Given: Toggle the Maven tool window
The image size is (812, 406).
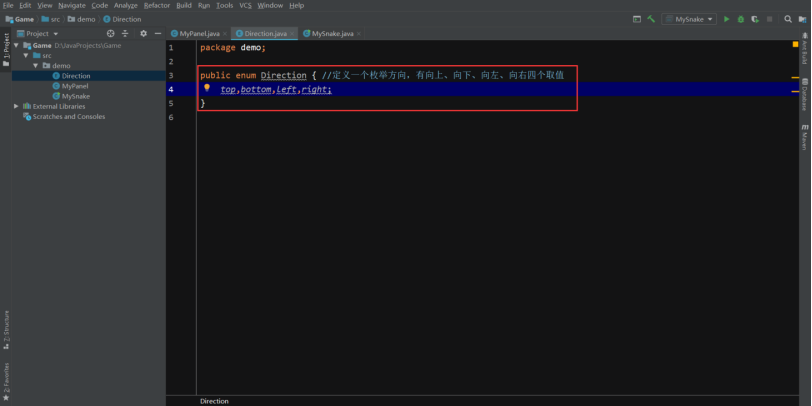Looking at the screenshot, I should pos(805,137).
